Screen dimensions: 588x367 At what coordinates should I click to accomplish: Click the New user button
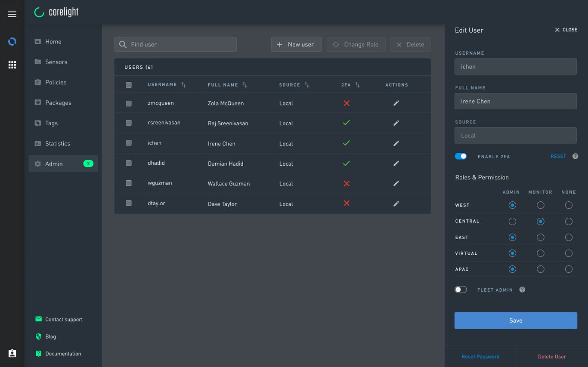click(296, 44)
